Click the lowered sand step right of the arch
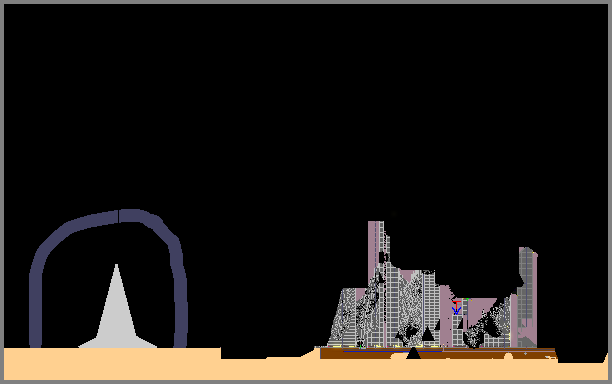The image size is (612, 384). point(269,367)
